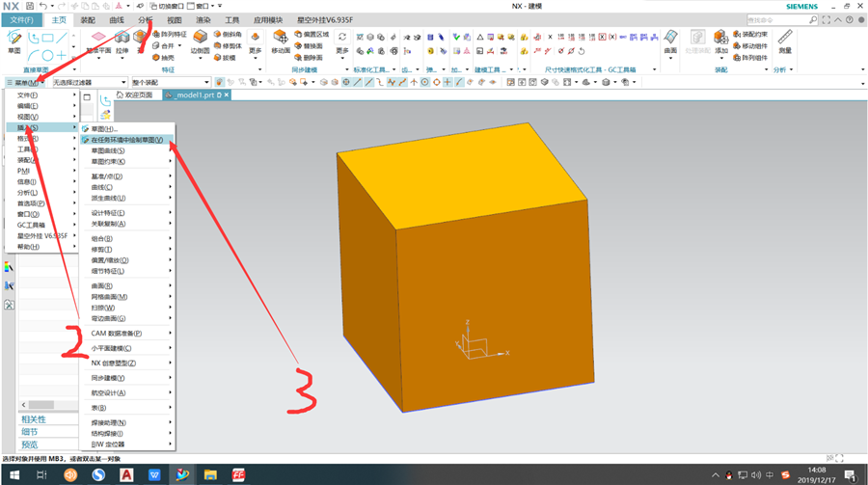Click the 抽壳 (Shell) feature icon

tap(163, 58)
